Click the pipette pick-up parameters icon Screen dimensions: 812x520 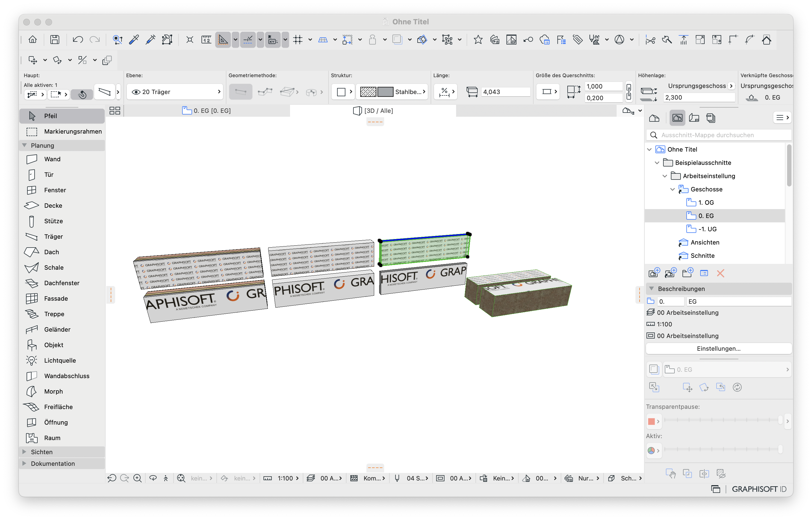coord(134,40)
